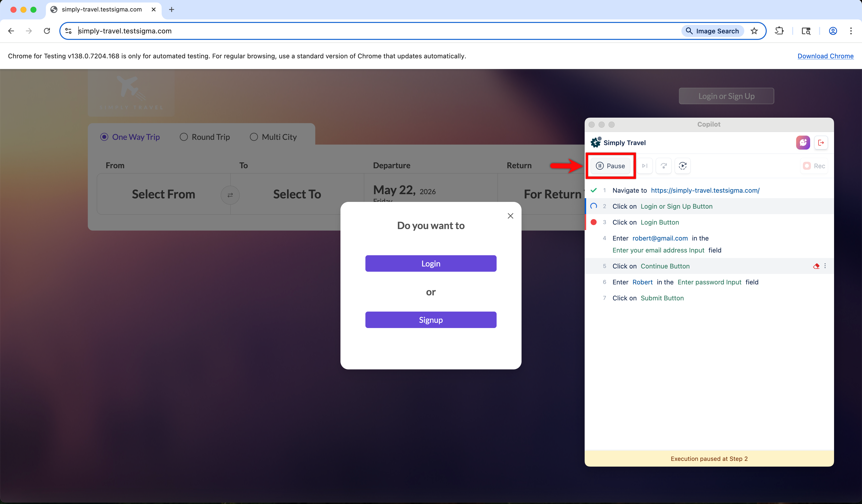Viewport: 862px width, 504px height.
Task: Click the site information icon in address bar
Action: 68,31
